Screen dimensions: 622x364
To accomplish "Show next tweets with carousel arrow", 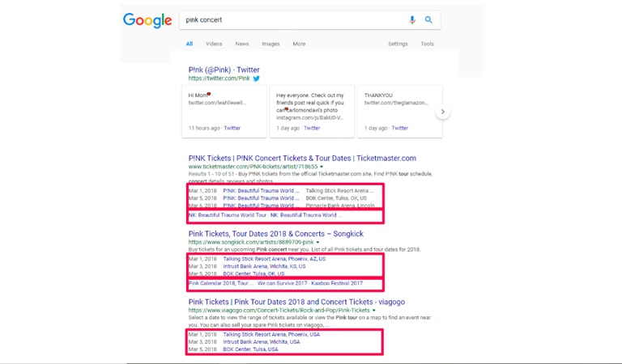I will tap(443, 112).
